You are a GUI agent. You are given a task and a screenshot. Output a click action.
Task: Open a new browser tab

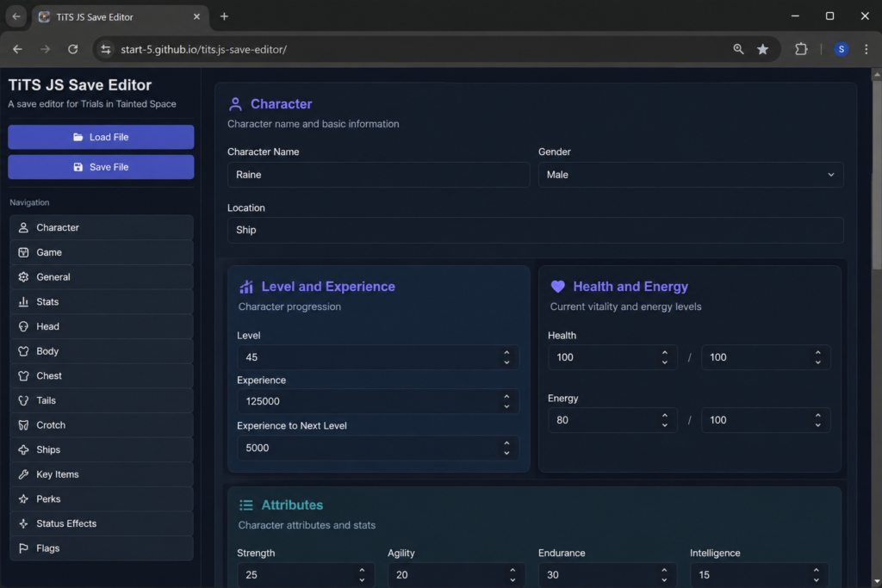(x=225, y=16)
